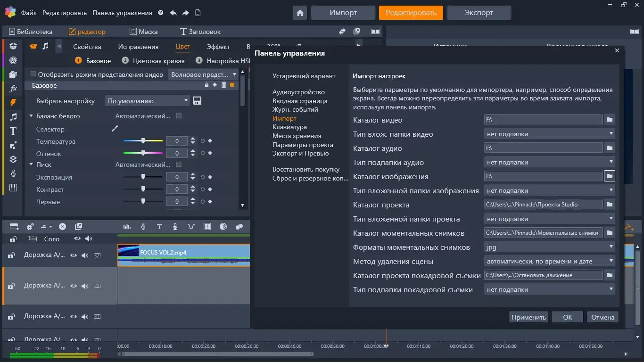Select the fx effects icon in left sidebar
This screenshot has width=644, height=362.
click(x=13, y=88)
